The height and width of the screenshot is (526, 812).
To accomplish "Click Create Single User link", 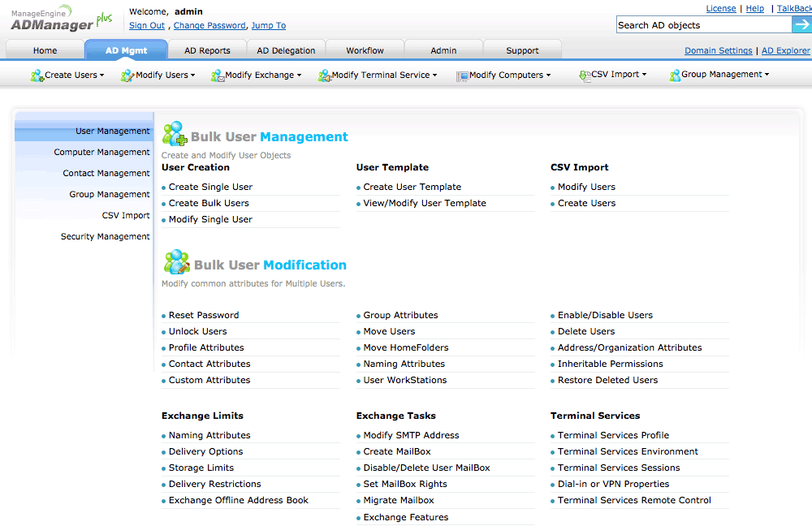I will point(210,187).
